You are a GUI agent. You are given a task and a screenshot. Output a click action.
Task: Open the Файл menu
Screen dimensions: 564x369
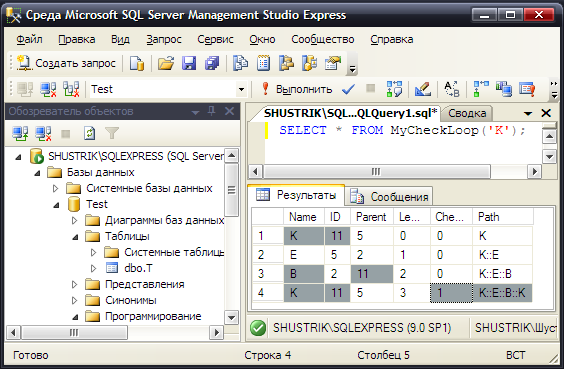coord(29,39)
